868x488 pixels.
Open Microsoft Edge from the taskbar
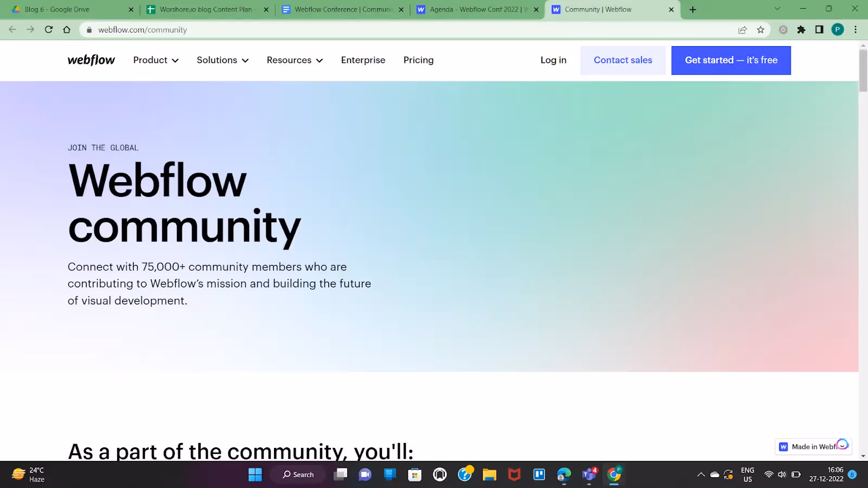564,475
